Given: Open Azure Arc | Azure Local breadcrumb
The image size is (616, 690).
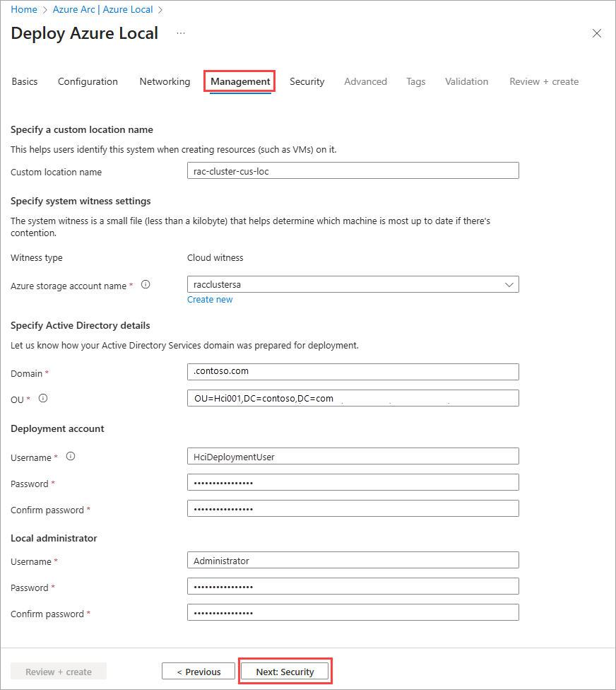Looking at the screenshot, I should coord(103,10).
